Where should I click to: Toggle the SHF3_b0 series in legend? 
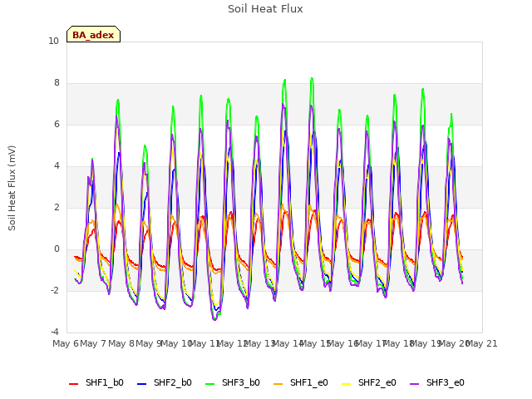point(233,382)
